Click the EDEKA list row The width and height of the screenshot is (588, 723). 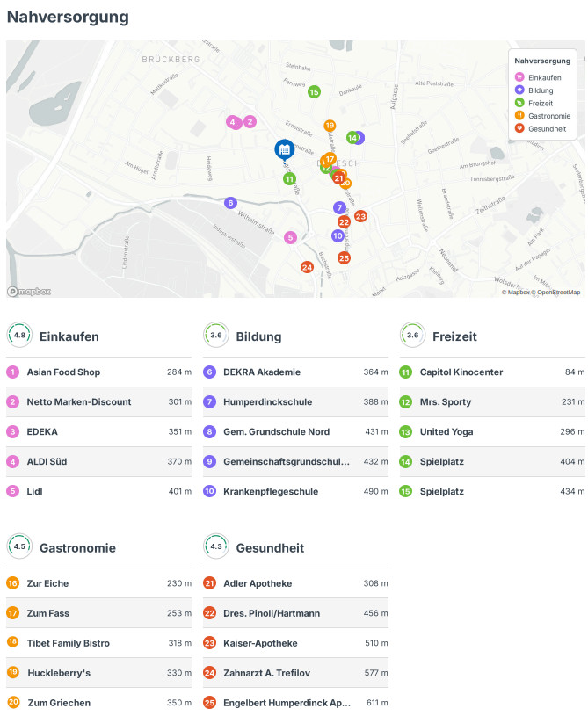coord(98,432)
